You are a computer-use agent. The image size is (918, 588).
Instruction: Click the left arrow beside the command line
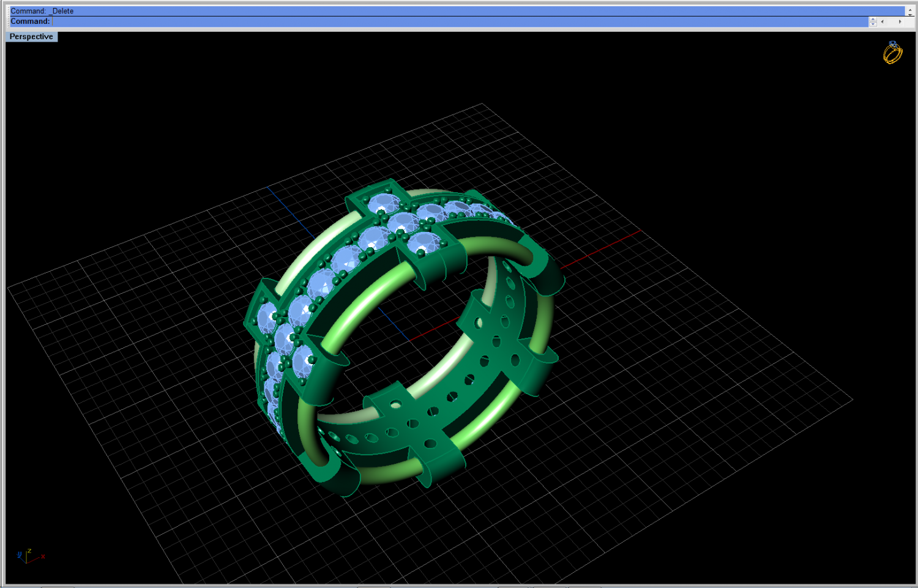click(x=883, y=22)
